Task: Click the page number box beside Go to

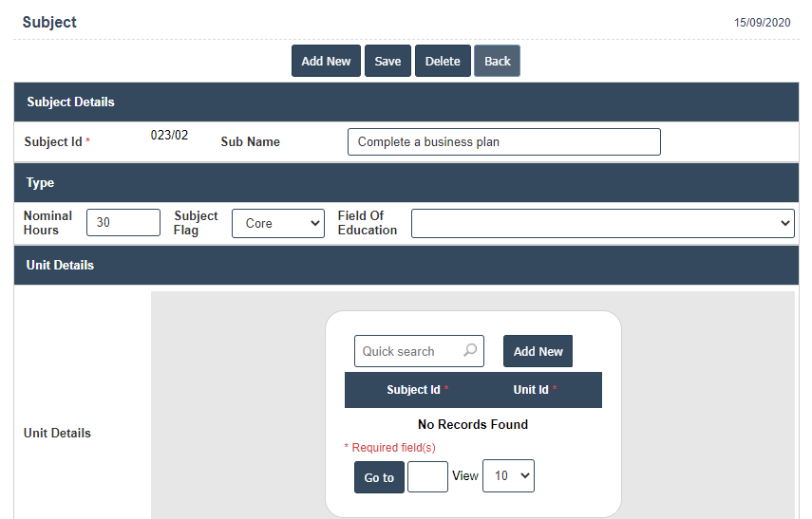Action: pyautogui.click(x=427, y=476)
